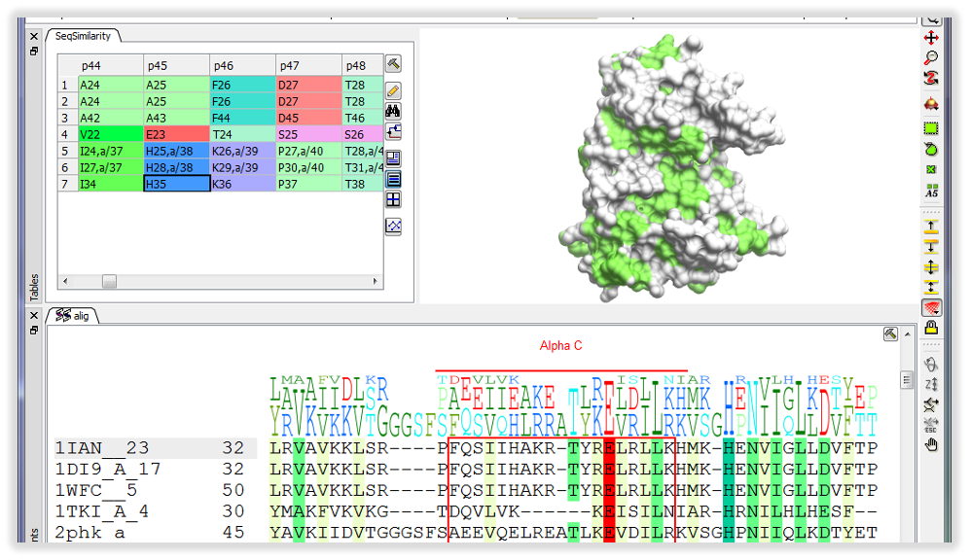
Task: Select the 1WFC__5 sequence name
Action: coord(95,490)
